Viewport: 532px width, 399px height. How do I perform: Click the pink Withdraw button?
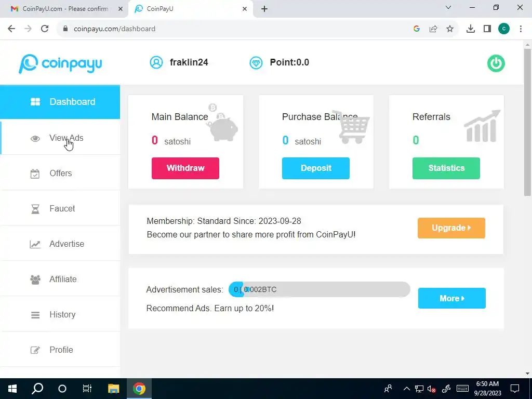[x=185, y=168]
